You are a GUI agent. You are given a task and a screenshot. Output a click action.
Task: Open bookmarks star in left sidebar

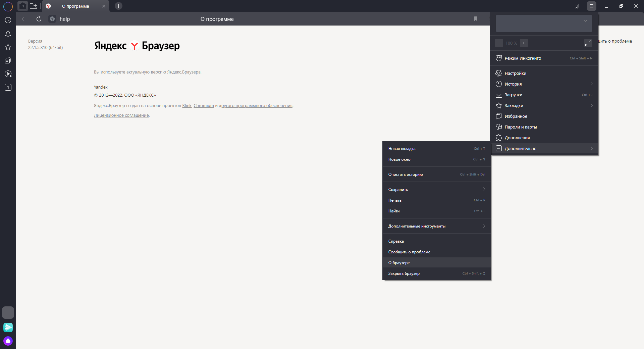[x=8, y=47]
